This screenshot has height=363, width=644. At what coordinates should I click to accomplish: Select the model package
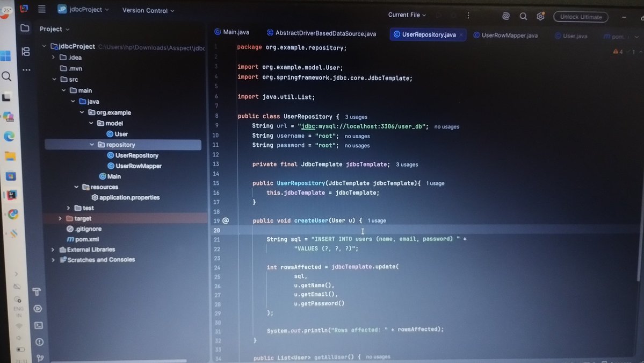[x=110, y=123]
